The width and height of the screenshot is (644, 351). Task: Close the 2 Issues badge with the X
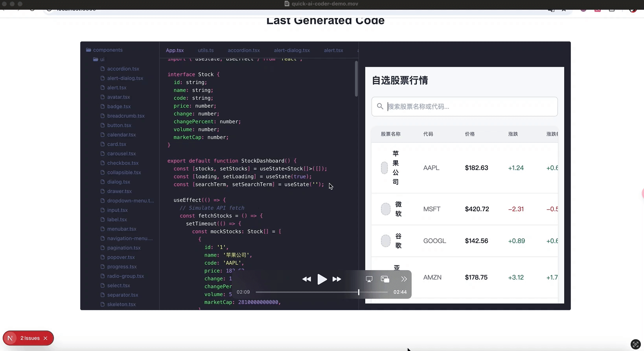(46, 338)
